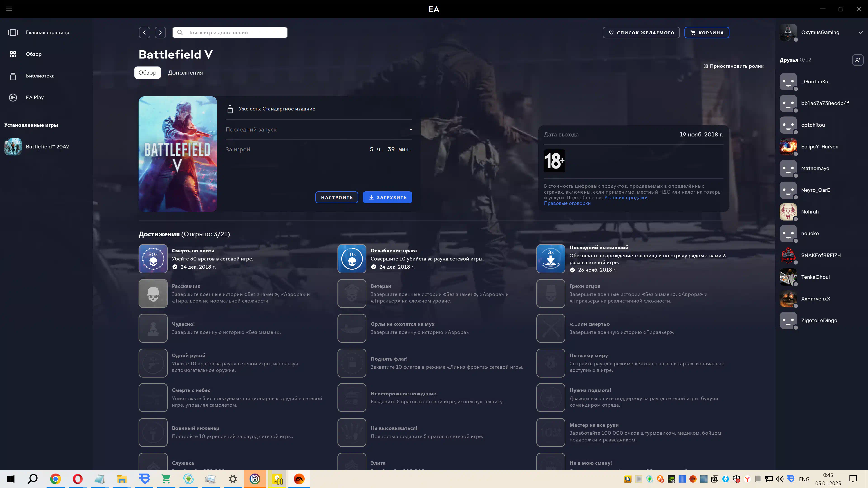Expand OxymusGaming profile dropdown
The image size is (868, 488).
pyautogui.click(x=861, y=32)
